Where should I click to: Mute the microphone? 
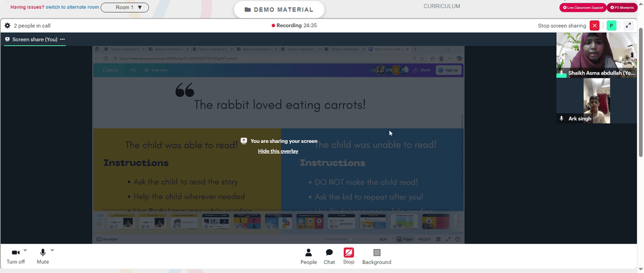pos(43,256)
